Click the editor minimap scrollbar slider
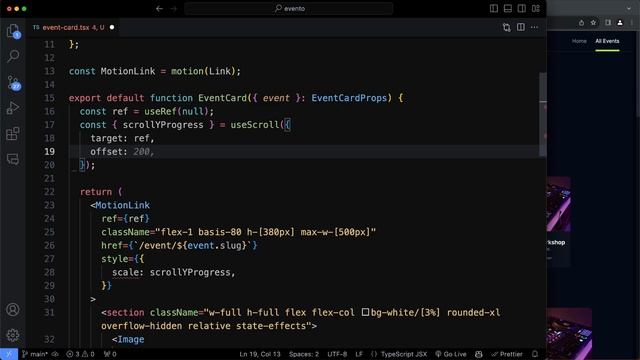 [543, 114]
